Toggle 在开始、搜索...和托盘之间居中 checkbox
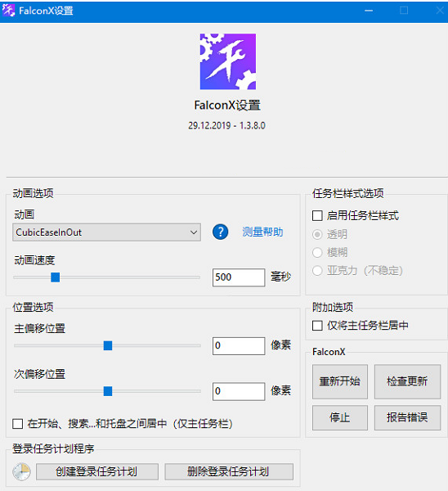The image size is (448, 491). tap(17, 424)
